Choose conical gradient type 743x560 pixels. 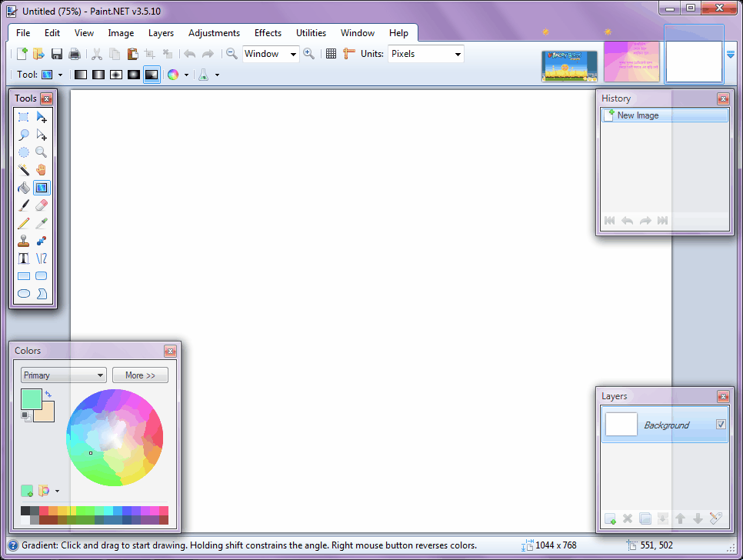click(152, 75)
